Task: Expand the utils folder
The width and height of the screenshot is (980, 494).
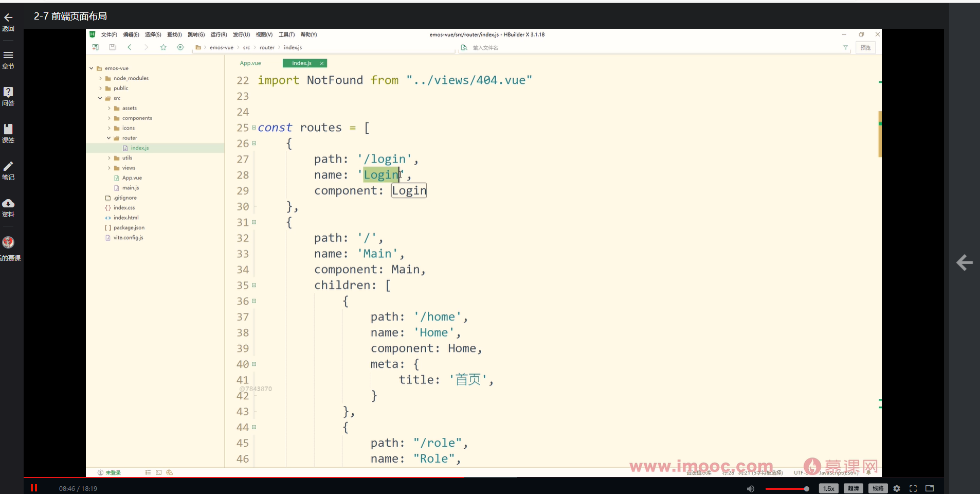Action: tap(109, 158)
